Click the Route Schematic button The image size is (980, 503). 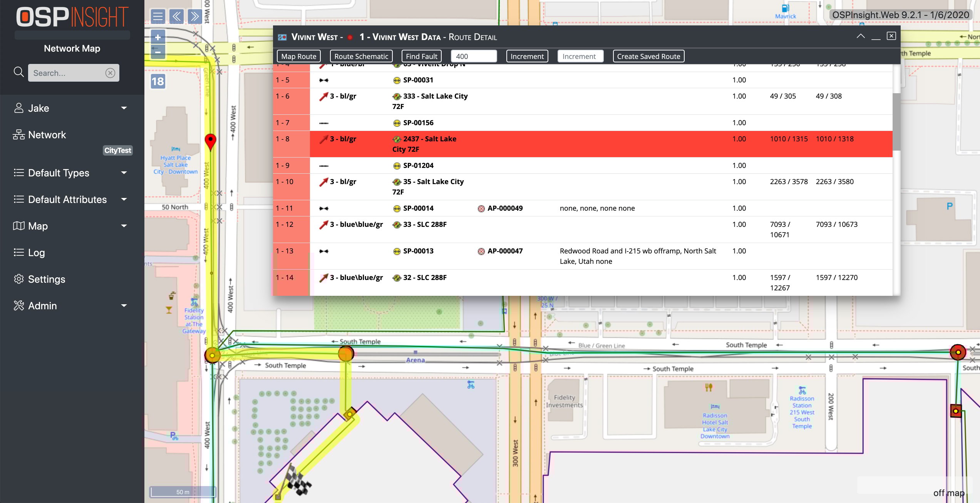click(x=361, y=56)
